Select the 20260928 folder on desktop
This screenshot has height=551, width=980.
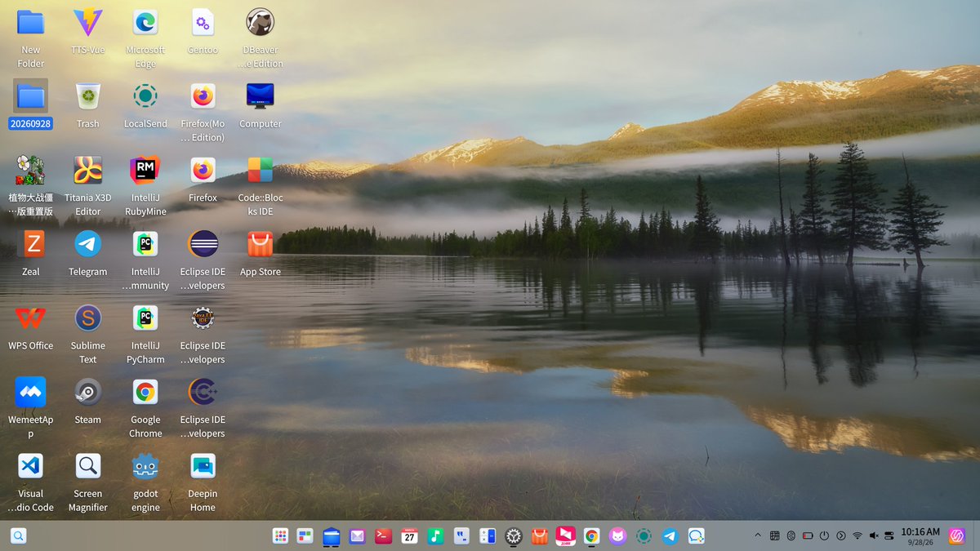click(31, 97)
